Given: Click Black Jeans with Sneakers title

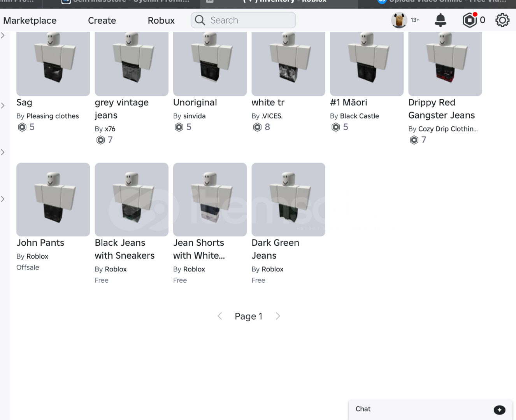Looking at the screenshot, I should coord(125,249).
